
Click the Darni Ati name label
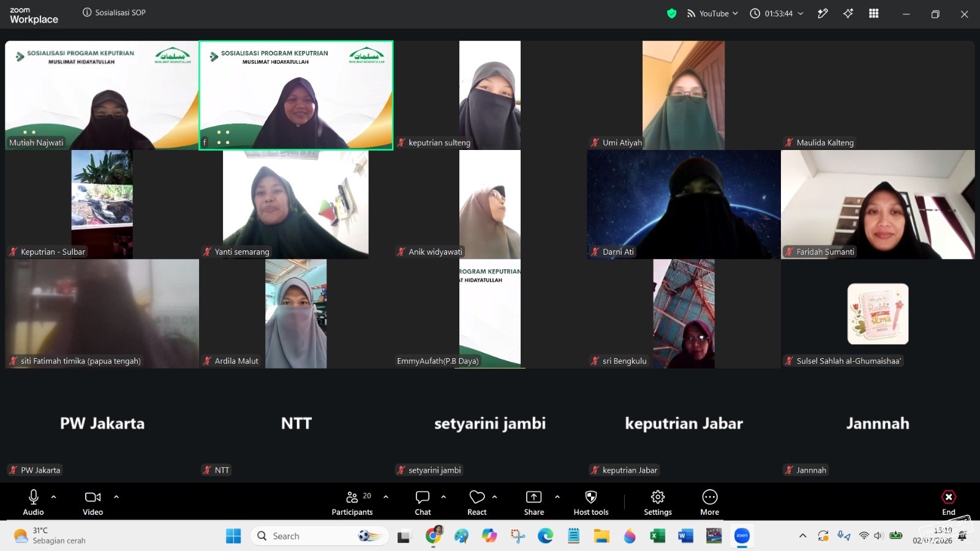click(x=618, y=252)
